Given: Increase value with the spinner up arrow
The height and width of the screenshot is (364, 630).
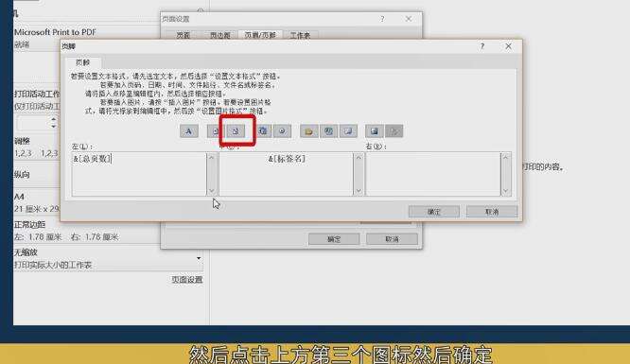Looking at the screenshot, I should click(54, 119).
